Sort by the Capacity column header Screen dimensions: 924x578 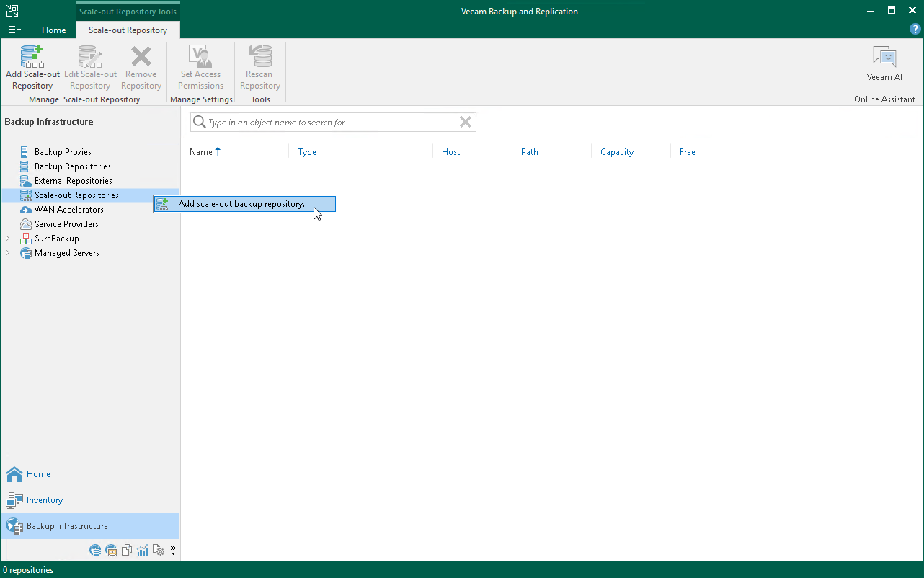coord(617,152)
